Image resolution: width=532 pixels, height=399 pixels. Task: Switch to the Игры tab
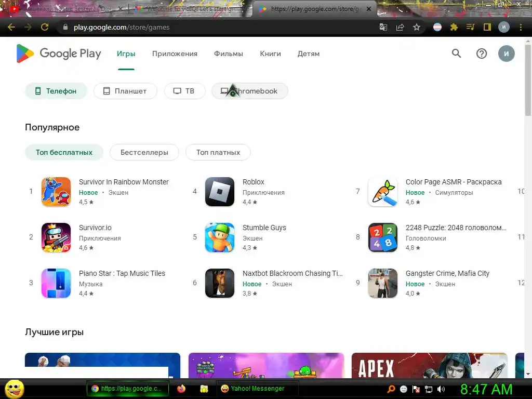click(x=126, y=54)
